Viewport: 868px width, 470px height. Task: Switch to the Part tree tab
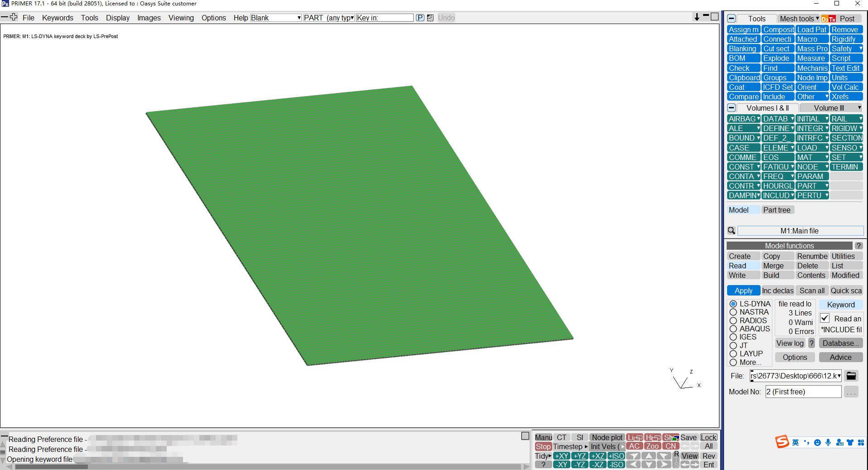[x=777, y=210]
